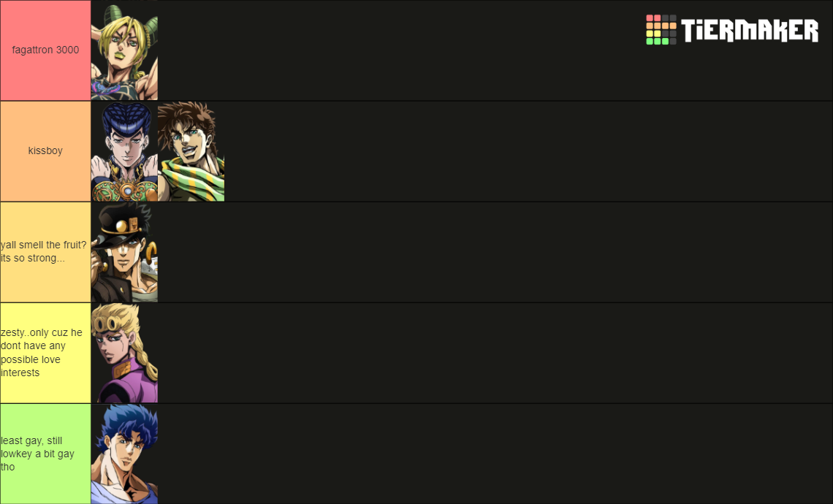
Task: Choose the blonde braided character in purple suit
Action: pos(124,354)
